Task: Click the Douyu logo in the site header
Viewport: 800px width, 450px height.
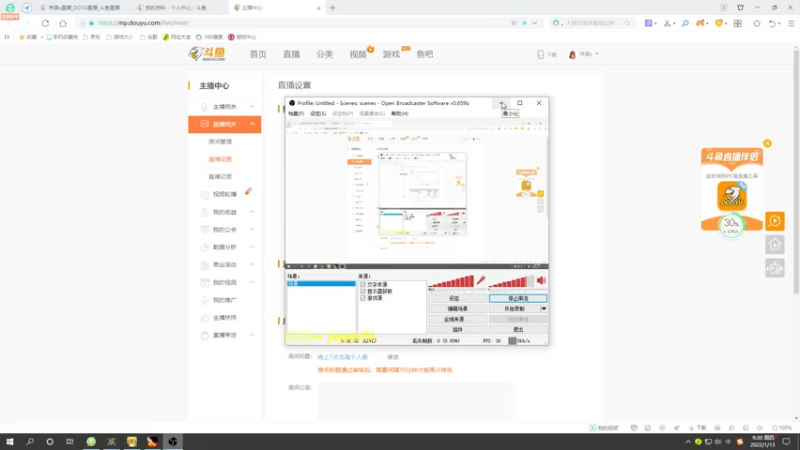Action: pyautogui.click(x=207, y=54)
